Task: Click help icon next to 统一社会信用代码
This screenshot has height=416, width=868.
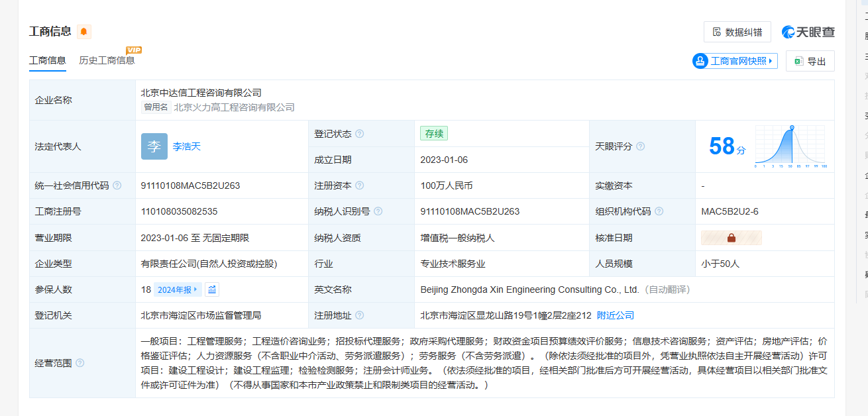Action: (x=117, y=185)
